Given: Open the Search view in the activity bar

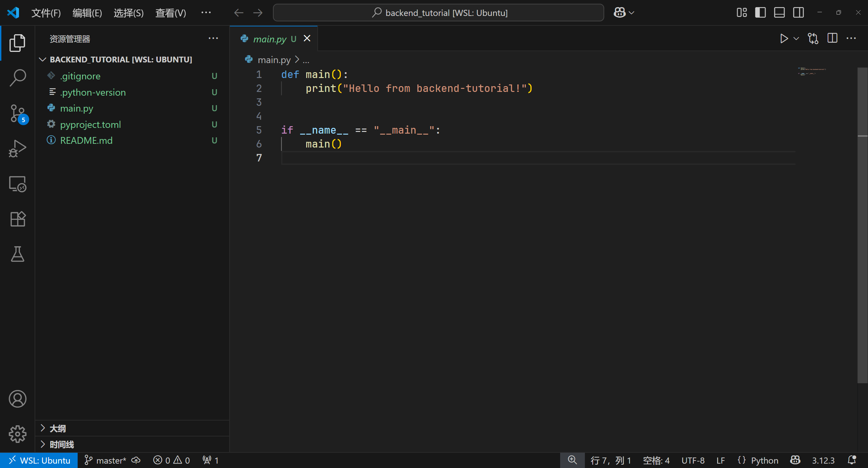Looking at the screenshot, I should [x=17, y=78].
